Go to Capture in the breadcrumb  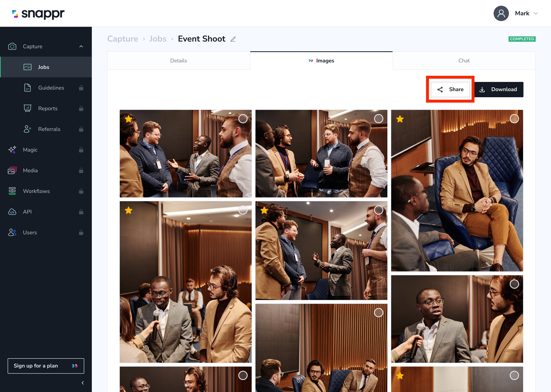coord(123,39)
